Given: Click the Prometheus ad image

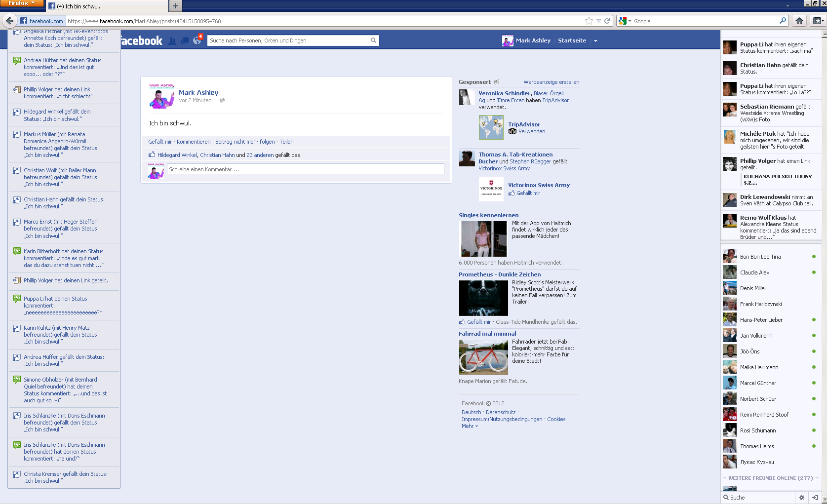Looking at the screenshot, I should [483, 298].
